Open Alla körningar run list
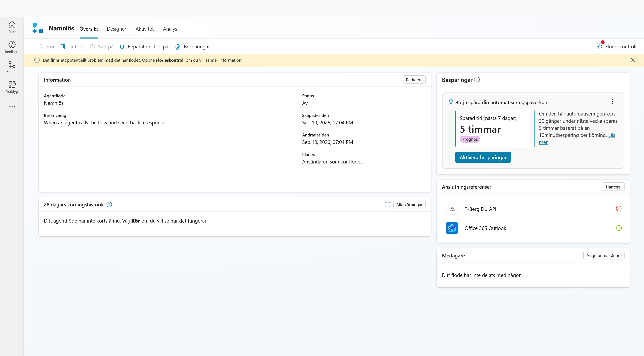Image resolution: width=644 pixels, height=356 pixels. pos(409,205)
